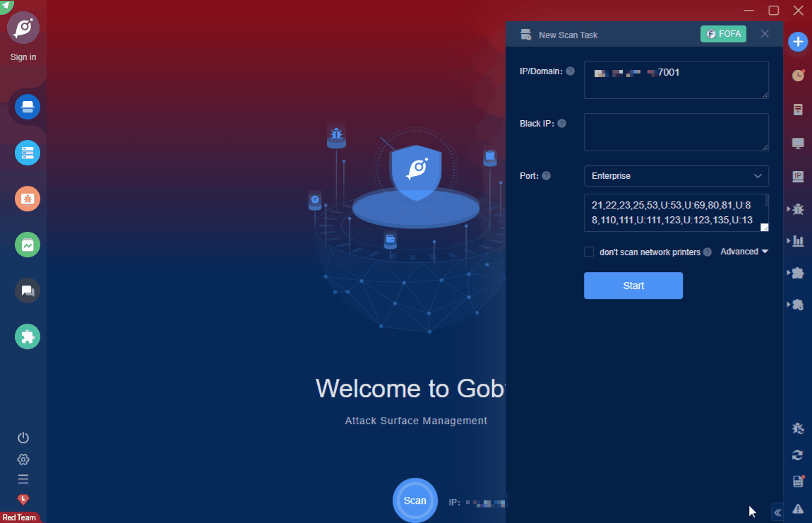Open the Enterprise port dropdown
This screenshot has width=812, height=523.
pos(676,176)
